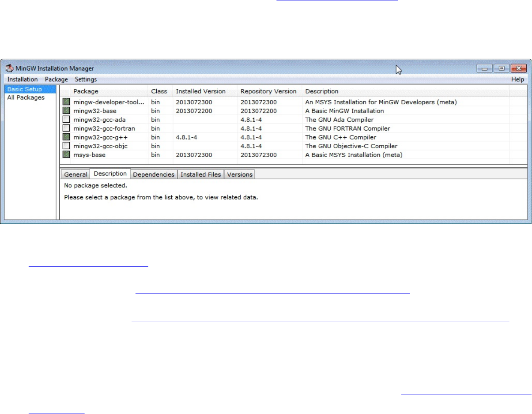Open the Installation menu
The height and width of the screenshot is (414, 532).
tap(23, 79)
